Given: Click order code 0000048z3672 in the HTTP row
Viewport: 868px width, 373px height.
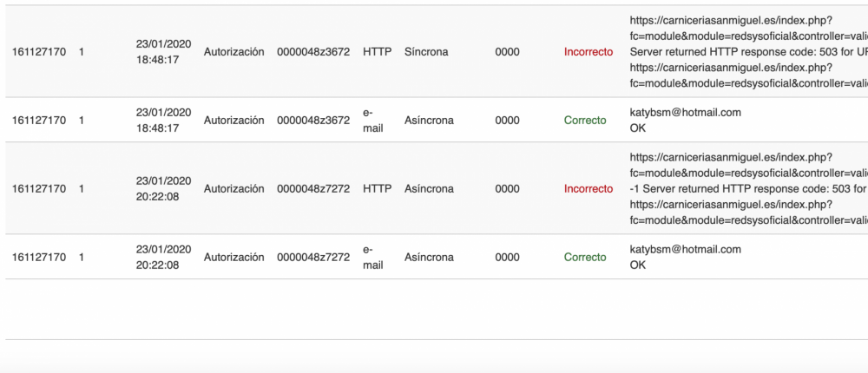Looking at the screenshot, I should tap(313, 52).
